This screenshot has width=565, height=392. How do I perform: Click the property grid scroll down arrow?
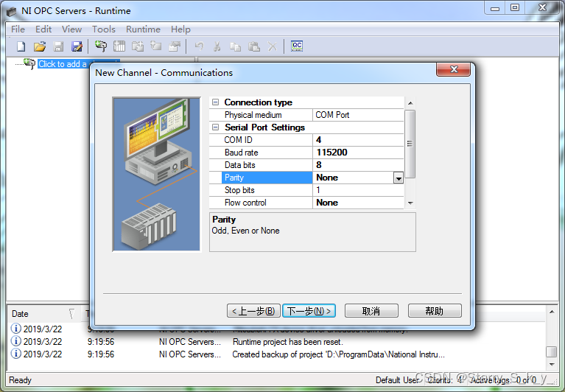[x=410, y=203]
